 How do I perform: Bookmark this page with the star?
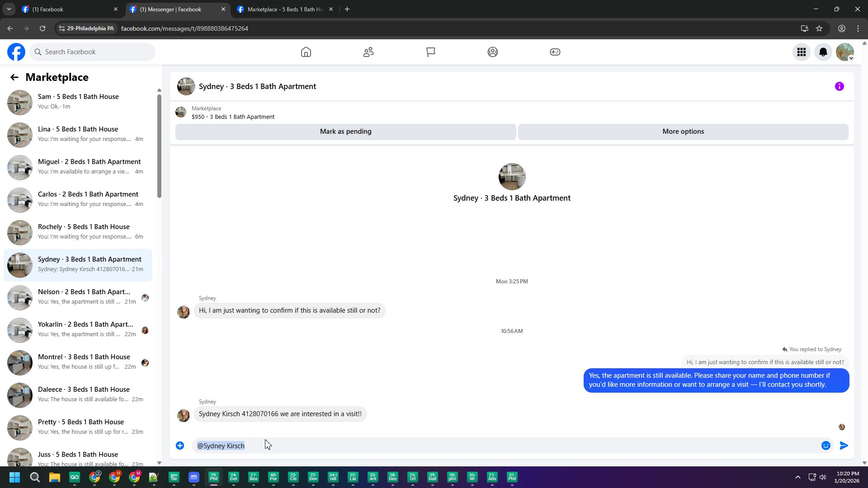pyautogui.click(x=819, y=28)
